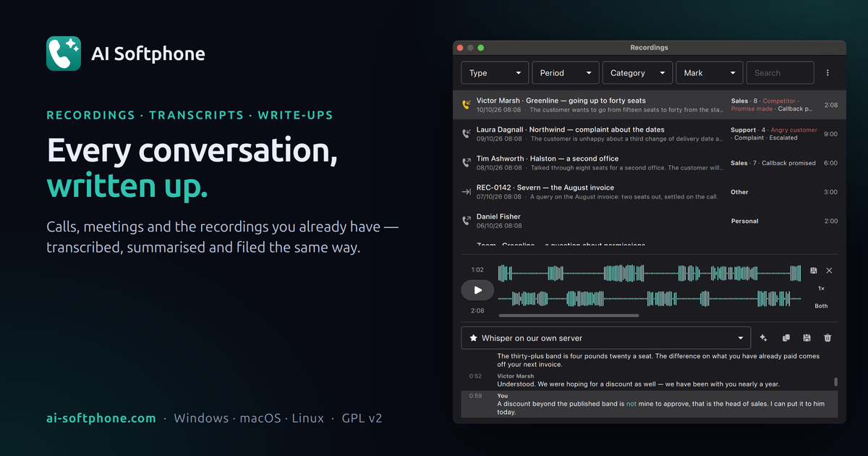Click the Personal category label
Screen dimensions: 868x456
click(x=744, y=221)
